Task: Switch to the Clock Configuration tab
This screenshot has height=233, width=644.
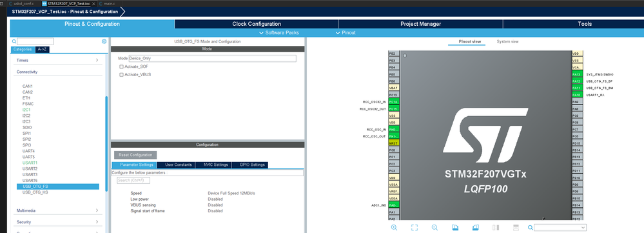Action: point(257,24)
